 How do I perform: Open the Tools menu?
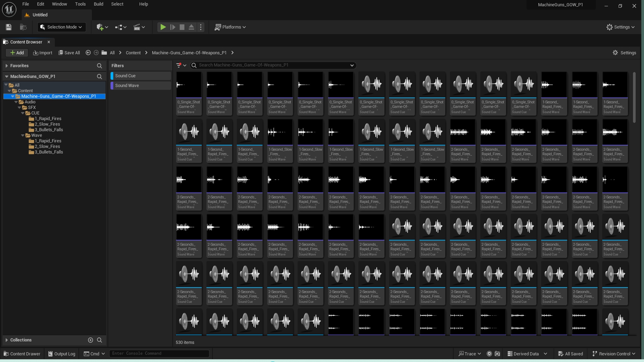coord(80,4)
